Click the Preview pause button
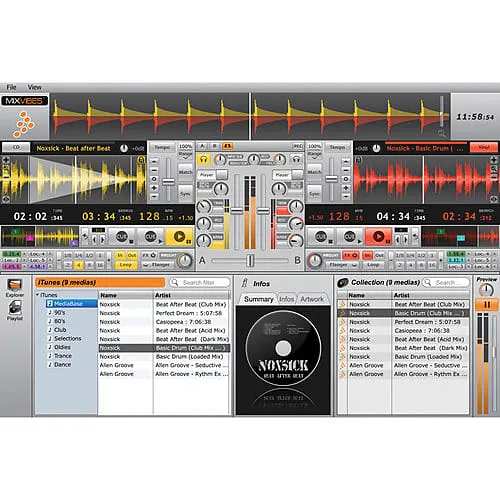The image size is (500, 500). coord(487,305)
